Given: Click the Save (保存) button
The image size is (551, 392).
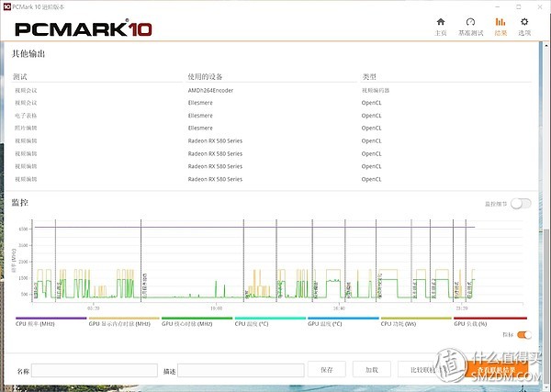Looking at the screenshot, I should (x=327, y=370).
